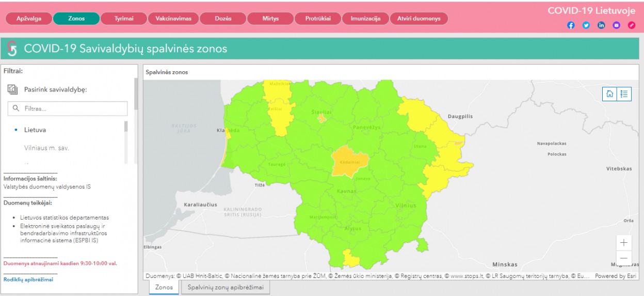Select Lietuva in the municipality list

[35, 130]
